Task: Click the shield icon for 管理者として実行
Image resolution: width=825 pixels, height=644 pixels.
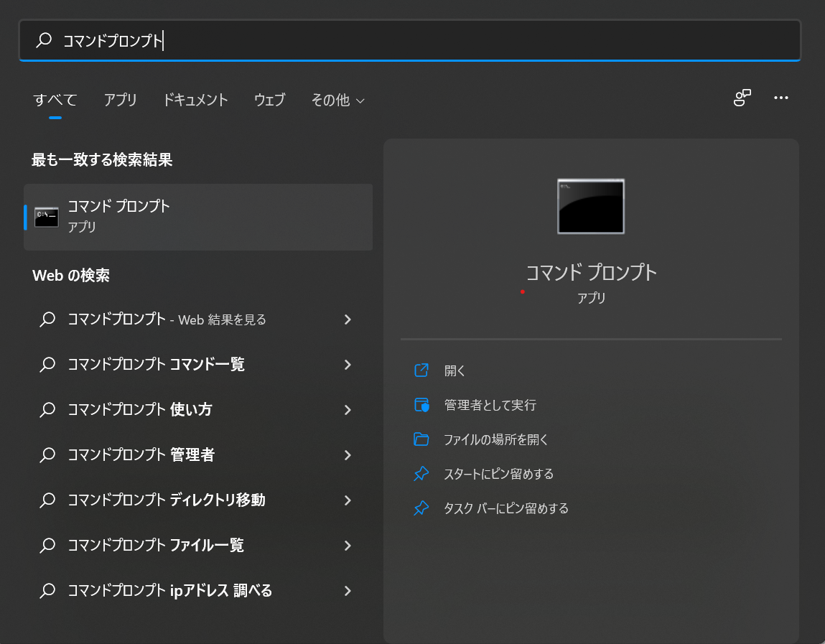Action: pos(421,405)
